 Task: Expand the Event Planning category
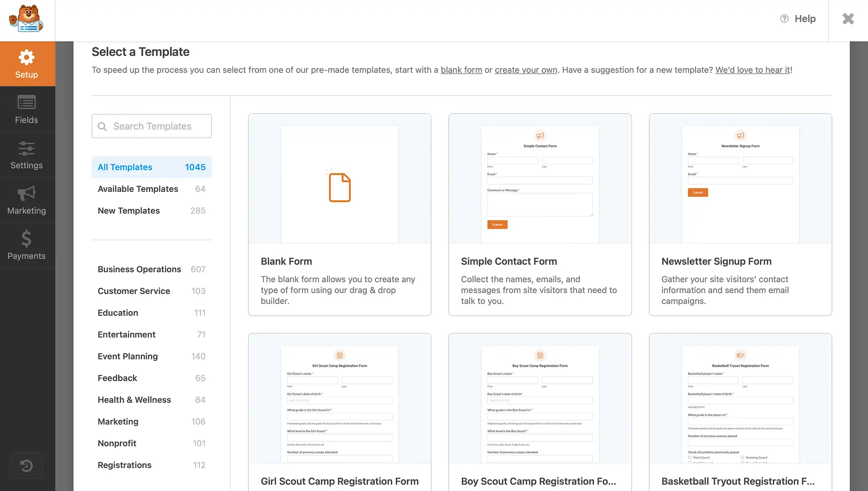click(x=128, y=356)
